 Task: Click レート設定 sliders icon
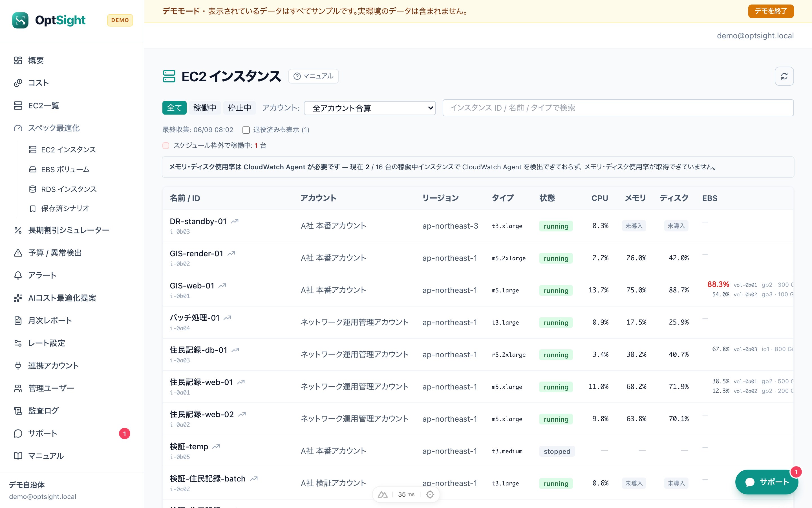click(18, 343)
